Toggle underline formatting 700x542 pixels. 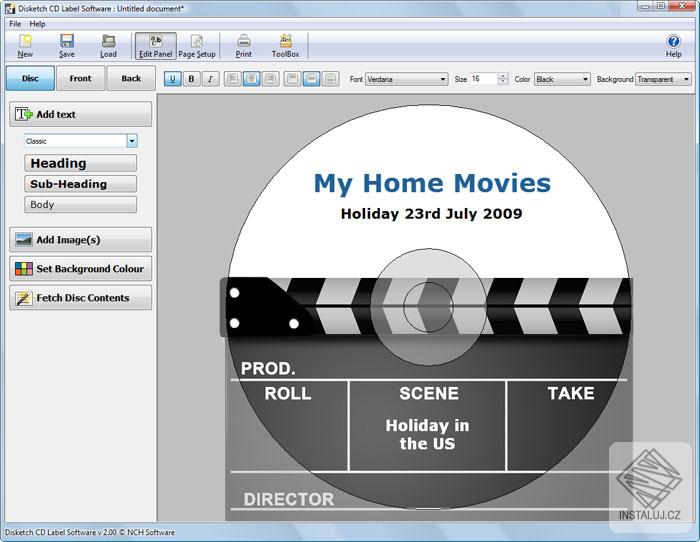point(172,79)
